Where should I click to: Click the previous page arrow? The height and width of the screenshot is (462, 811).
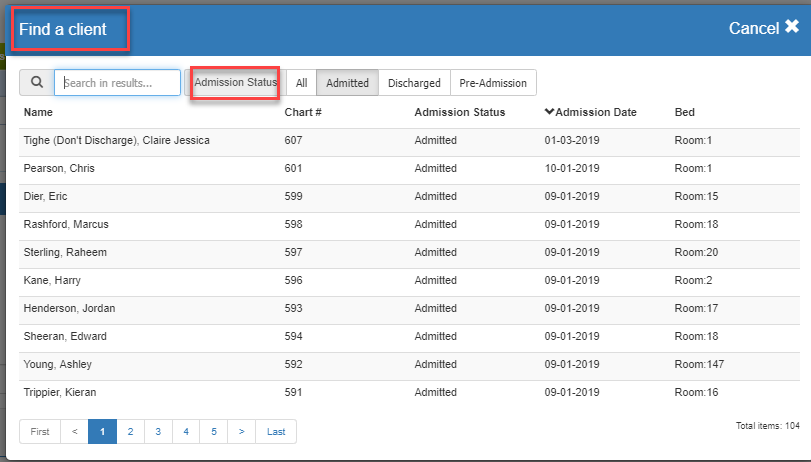point(74,431)
